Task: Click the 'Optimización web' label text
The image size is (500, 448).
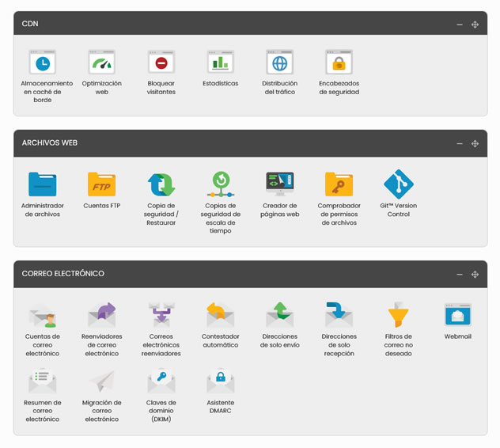Action: [x=102, y=87]
